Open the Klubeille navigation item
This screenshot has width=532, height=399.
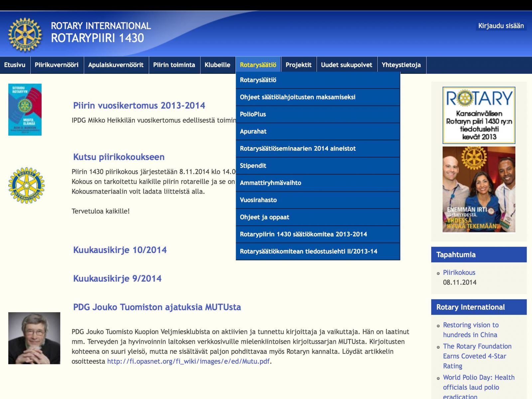(x=217, y=65)
